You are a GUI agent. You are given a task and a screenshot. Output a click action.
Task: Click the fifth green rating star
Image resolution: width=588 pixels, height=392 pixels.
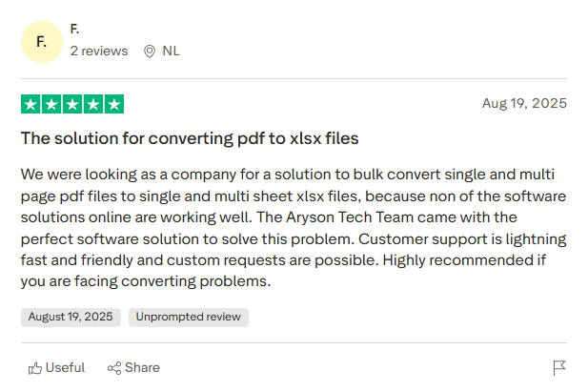pos(114,104)
